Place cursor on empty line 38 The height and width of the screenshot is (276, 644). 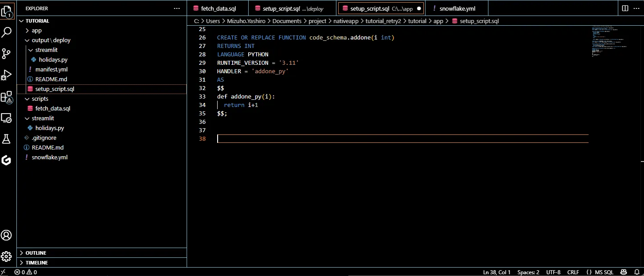coord(402,138)
